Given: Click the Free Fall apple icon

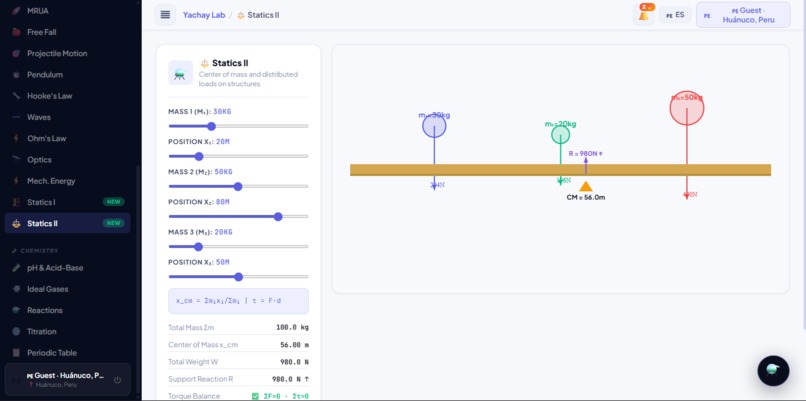Looking at the screenshot, I should (x=16, y=32).
